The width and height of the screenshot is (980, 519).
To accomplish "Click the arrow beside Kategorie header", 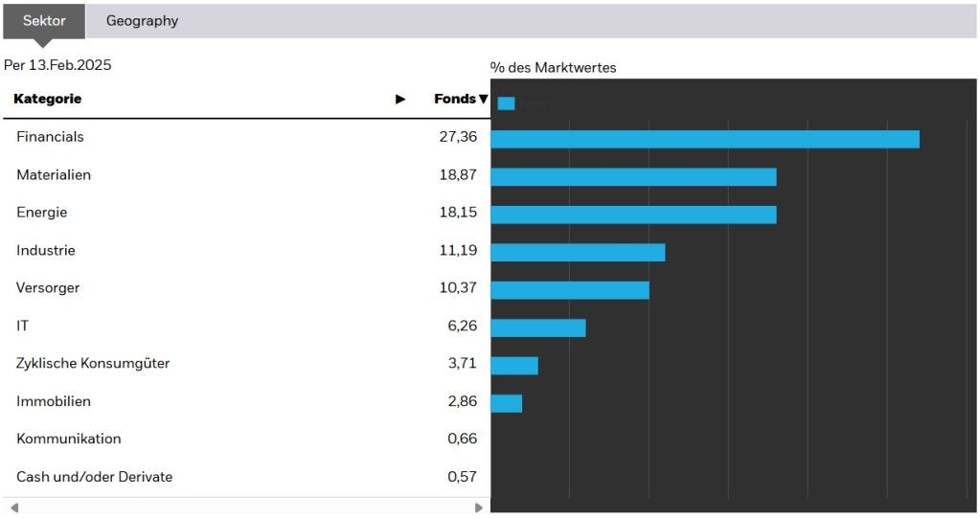I will tap(400, 100).
